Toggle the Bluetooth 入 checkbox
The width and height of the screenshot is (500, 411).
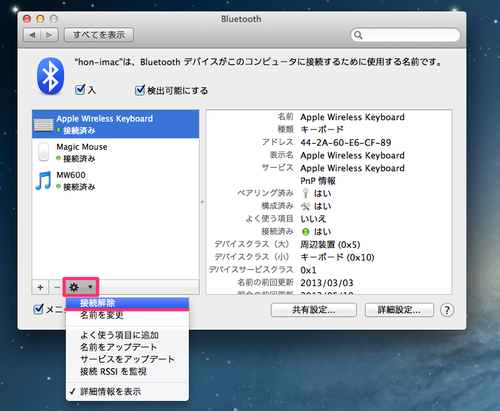click(x=80, y=89)
